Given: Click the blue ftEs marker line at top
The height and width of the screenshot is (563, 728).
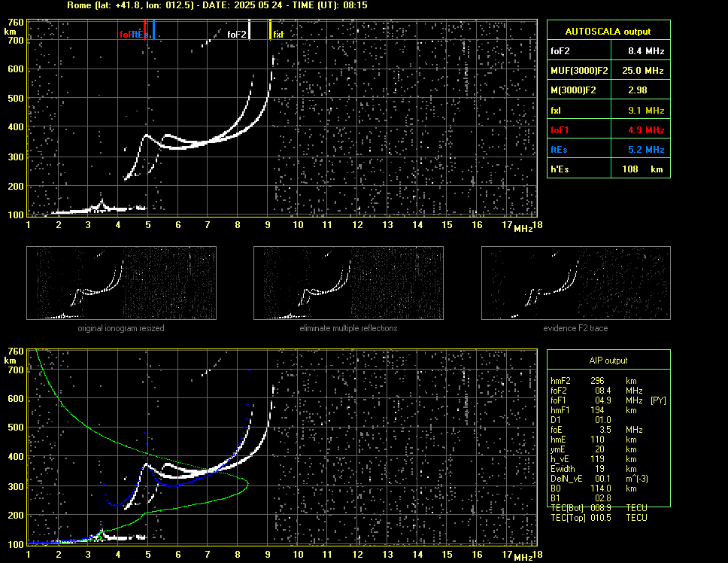Looking at the screenshot, I should (153, 29).
